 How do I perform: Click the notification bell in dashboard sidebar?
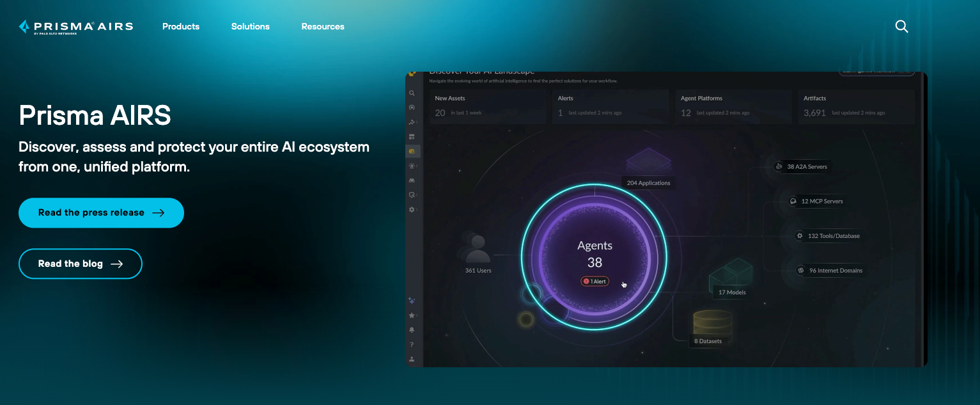412,330
